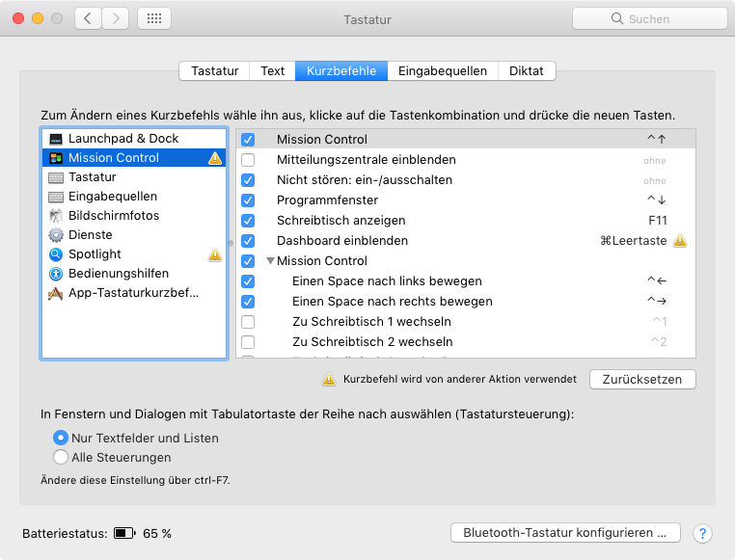
Task: Click 'ohne' shortcut for Nicht stören
Action: point(655,181)
